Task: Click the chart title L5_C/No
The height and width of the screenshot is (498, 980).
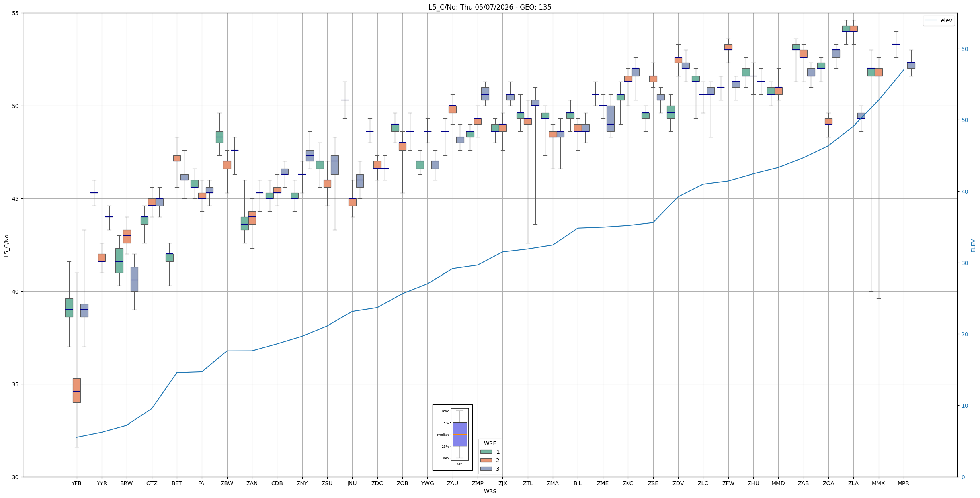Action: [490, 7]
